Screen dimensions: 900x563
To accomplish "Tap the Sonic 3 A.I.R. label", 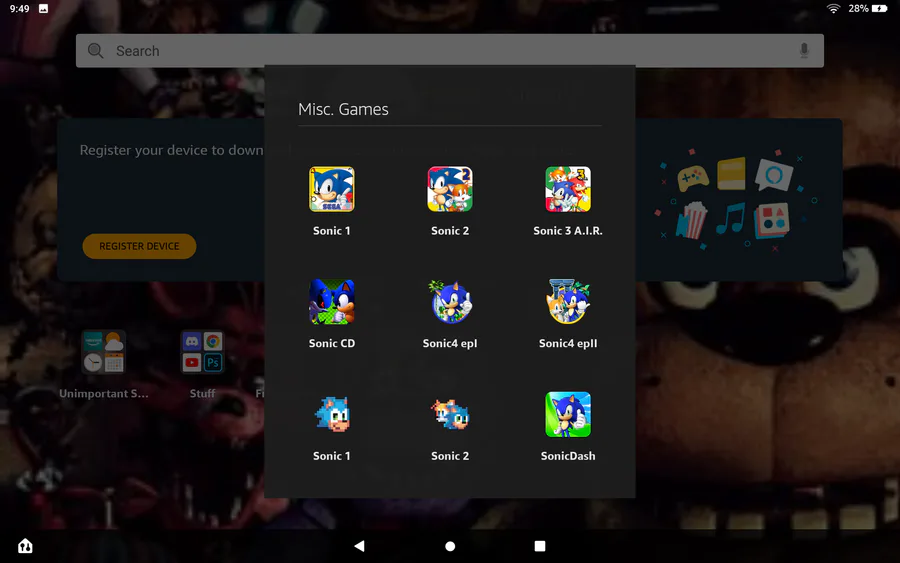I will (x=568, y=231).
